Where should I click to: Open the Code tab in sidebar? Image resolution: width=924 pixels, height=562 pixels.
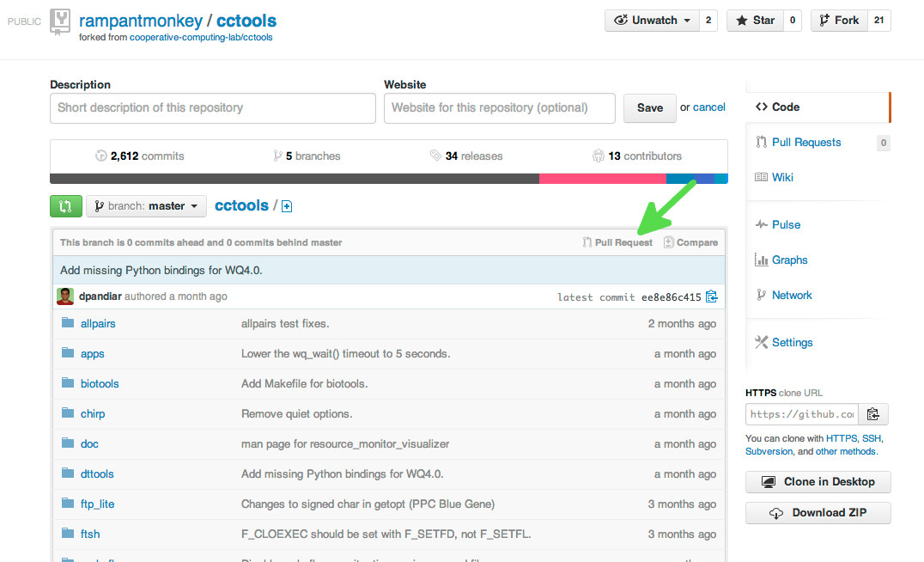click(x=818, y=107)
